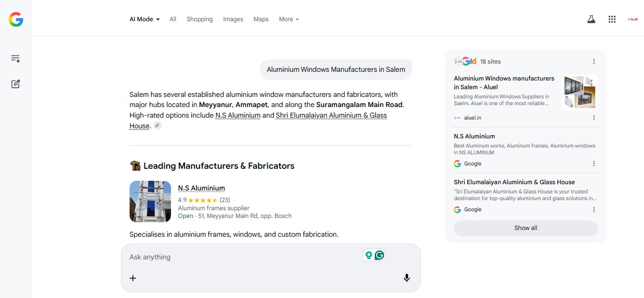This screenshot has width=644, height=298.
Task: Open the Google apps grid
Action: 612,19
